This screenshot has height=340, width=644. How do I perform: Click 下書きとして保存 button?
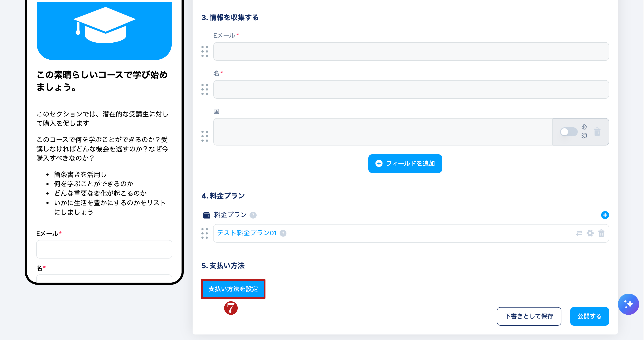click(x=529, y=316)
